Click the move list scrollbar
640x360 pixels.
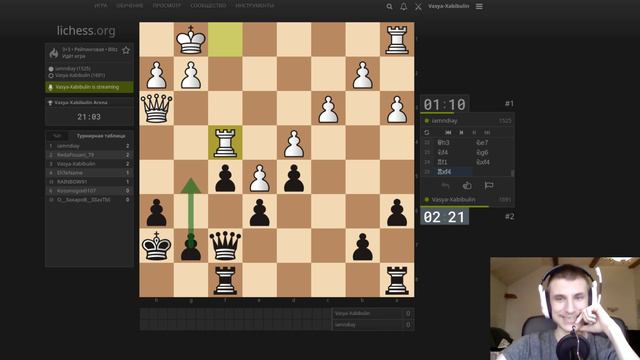click(x=512, y=173)
